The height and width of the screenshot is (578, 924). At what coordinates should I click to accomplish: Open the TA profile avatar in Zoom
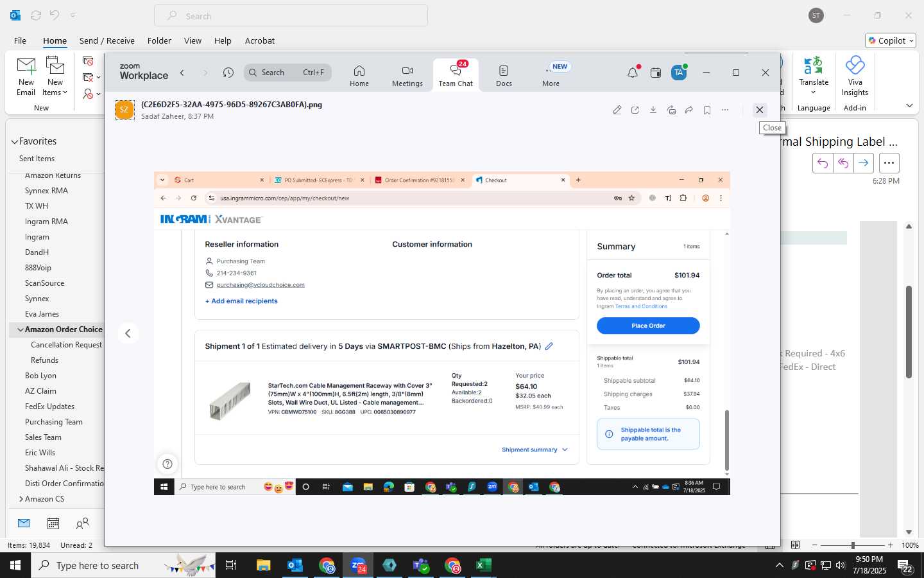click(679, 73)
